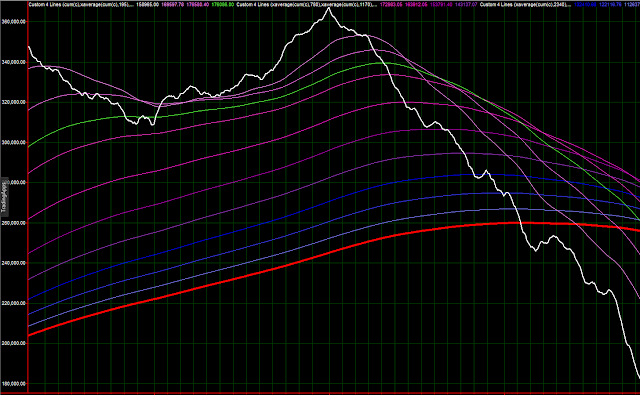Click the blue 122119.76 indicator value
640x395 pixels.
click(610, 4)
